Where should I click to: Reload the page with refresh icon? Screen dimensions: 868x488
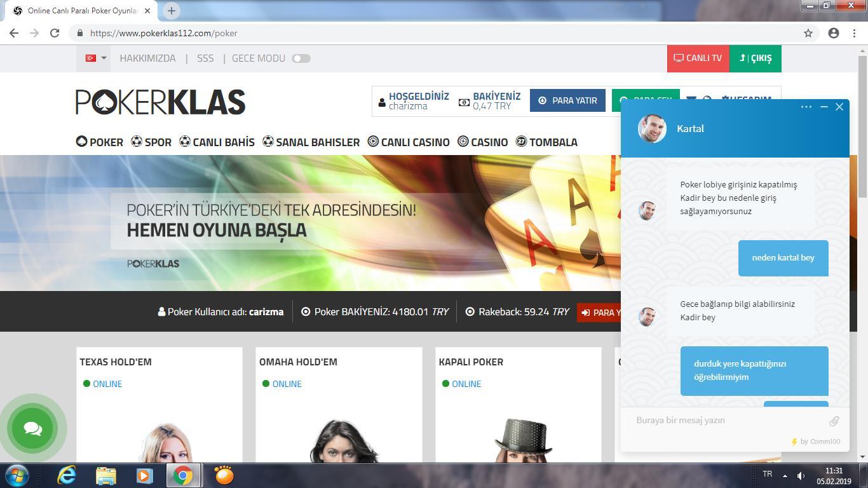coord(55,33)
